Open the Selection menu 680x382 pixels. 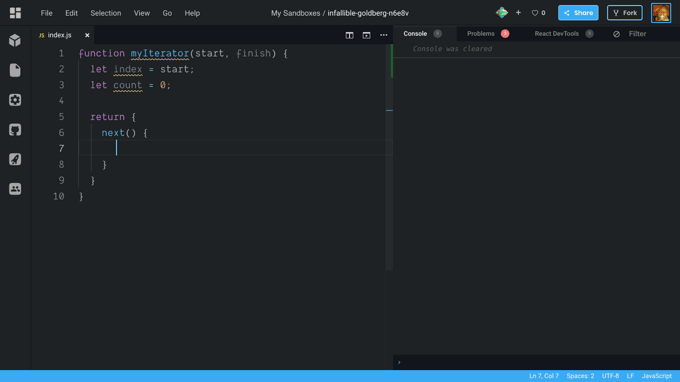(x=106, y=13)
